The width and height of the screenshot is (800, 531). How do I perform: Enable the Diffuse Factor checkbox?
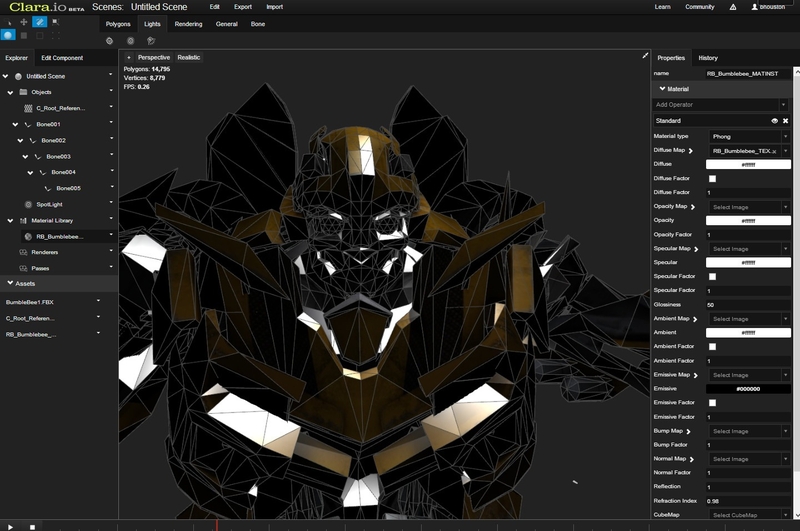click(712, 178)
